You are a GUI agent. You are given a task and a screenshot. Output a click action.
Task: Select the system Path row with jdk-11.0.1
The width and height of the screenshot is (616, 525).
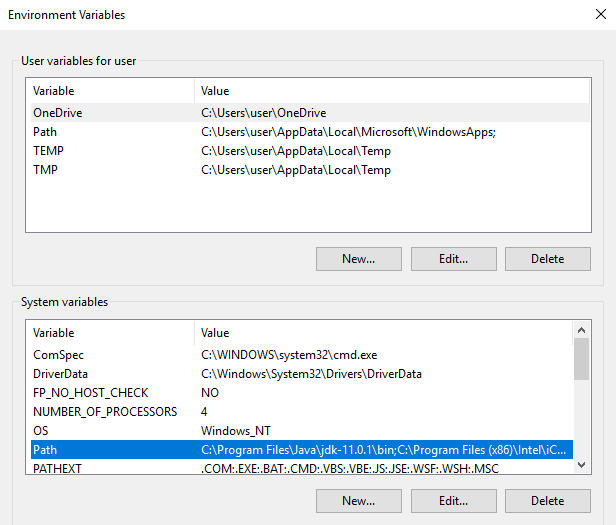(x=302, y=450)
